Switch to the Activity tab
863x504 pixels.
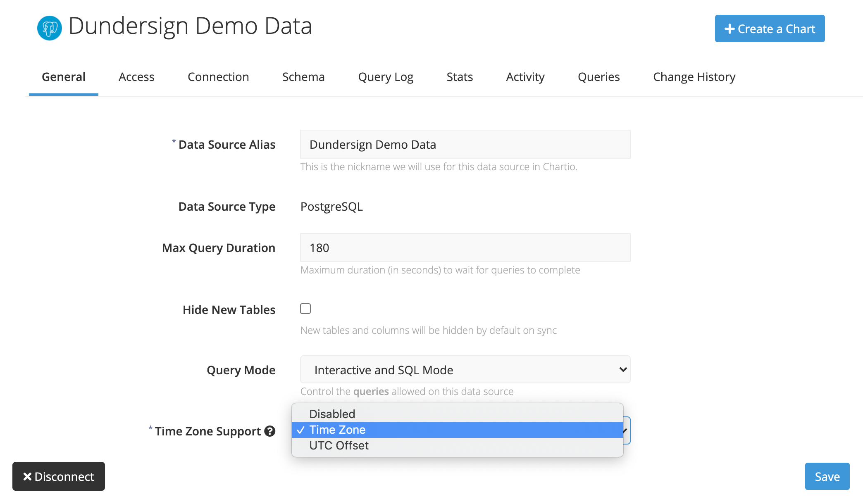(x=525, y=77)
